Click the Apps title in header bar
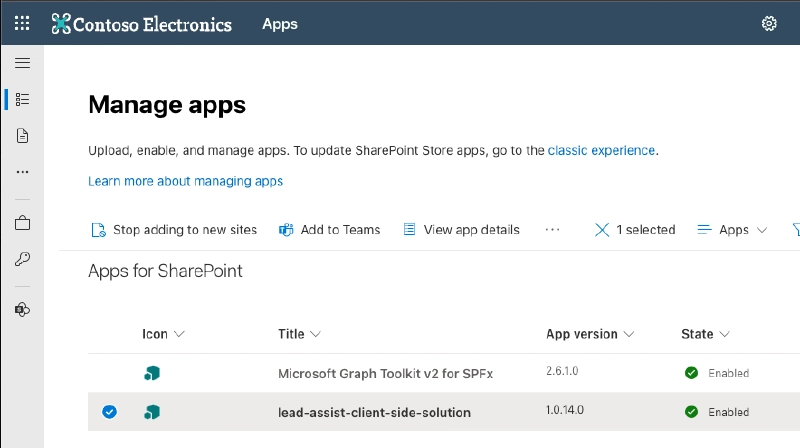Screen dimensions: 800x448 coord(280,24)
